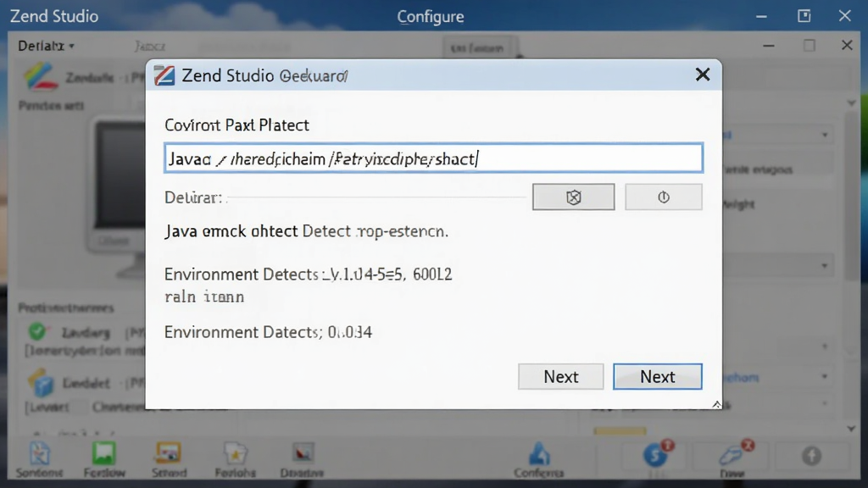The width and height of the screenshot is (868, 488).
Task: Click the yellow progress bar in the background window
Action: (x=620, y=430)
